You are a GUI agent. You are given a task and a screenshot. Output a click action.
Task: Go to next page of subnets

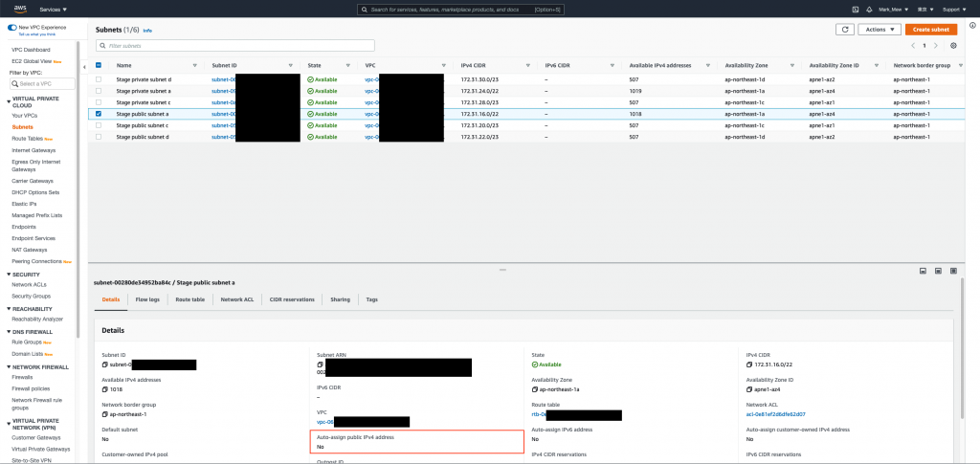point(935,46)
